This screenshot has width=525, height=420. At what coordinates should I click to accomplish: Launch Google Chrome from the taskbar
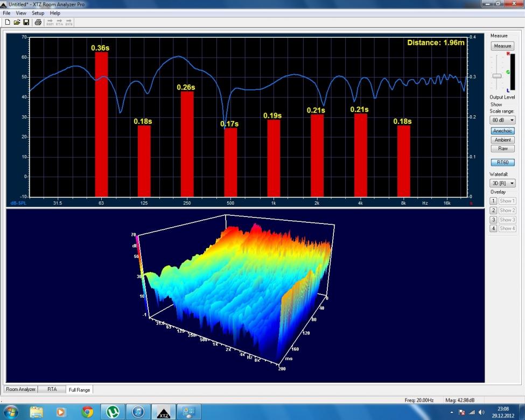coord(87,412)
